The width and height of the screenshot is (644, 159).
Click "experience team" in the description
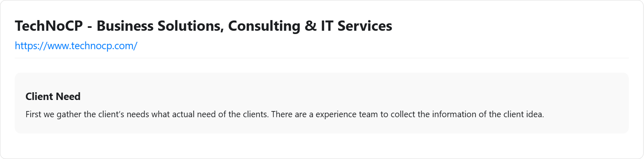[347, 114]
